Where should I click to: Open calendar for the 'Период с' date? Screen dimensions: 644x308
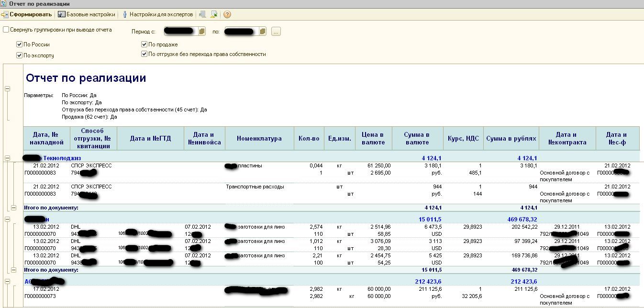point(202,32)
